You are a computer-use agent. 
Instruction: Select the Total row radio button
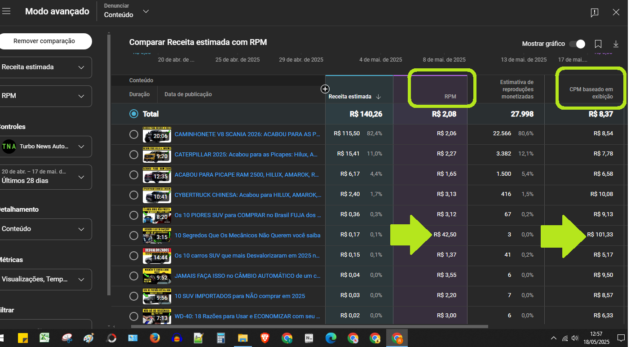(133, 114)
